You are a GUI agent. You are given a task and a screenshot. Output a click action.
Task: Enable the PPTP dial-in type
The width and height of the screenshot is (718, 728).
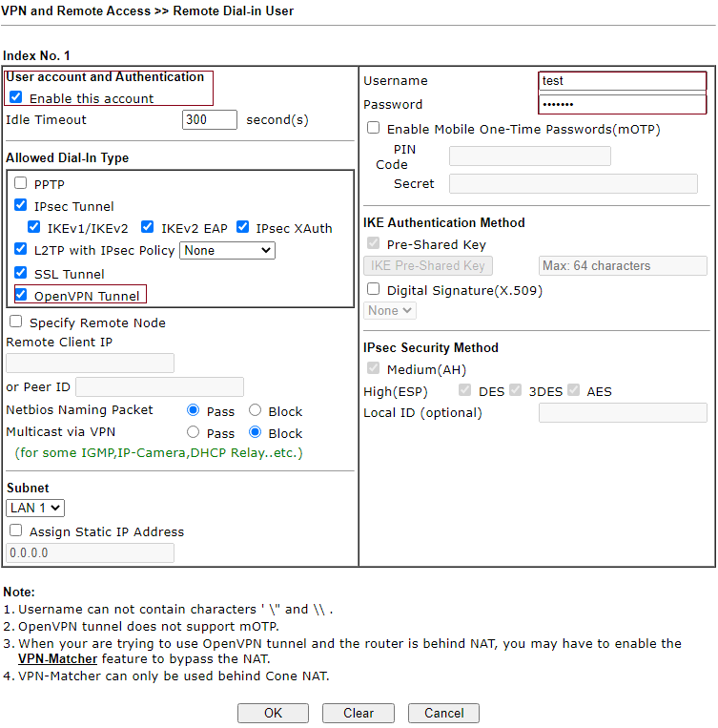coord(21,183)
